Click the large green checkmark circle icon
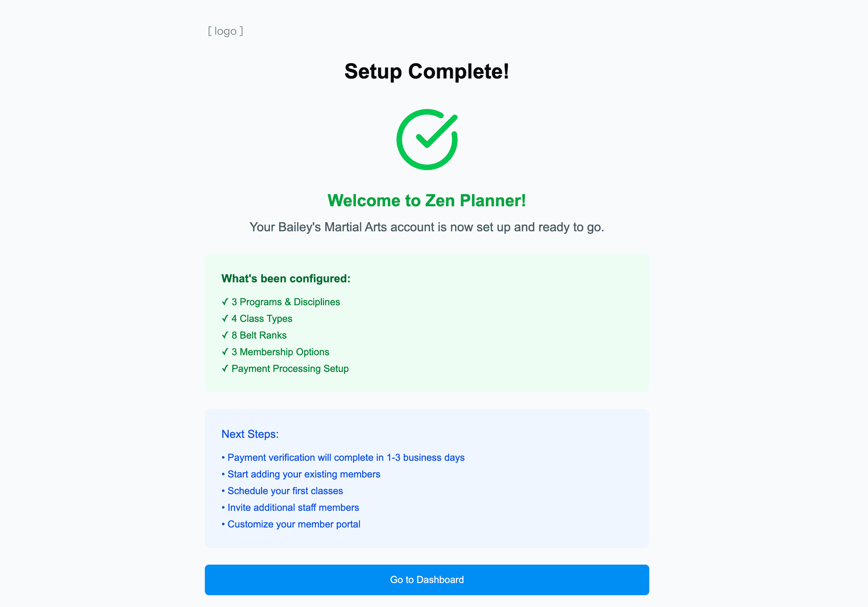This screenshot has width=868, height=607. [427, 140]
